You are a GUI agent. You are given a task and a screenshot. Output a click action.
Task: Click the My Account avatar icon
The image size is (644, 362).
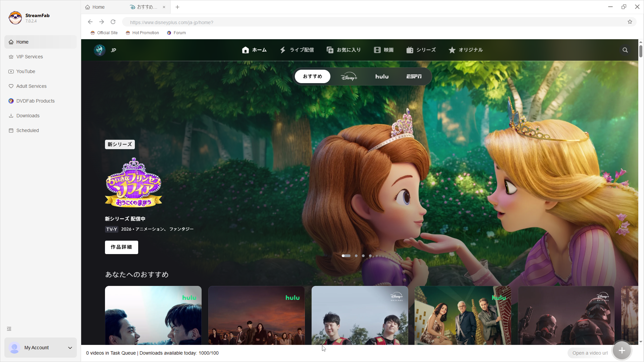click(14, 348)
